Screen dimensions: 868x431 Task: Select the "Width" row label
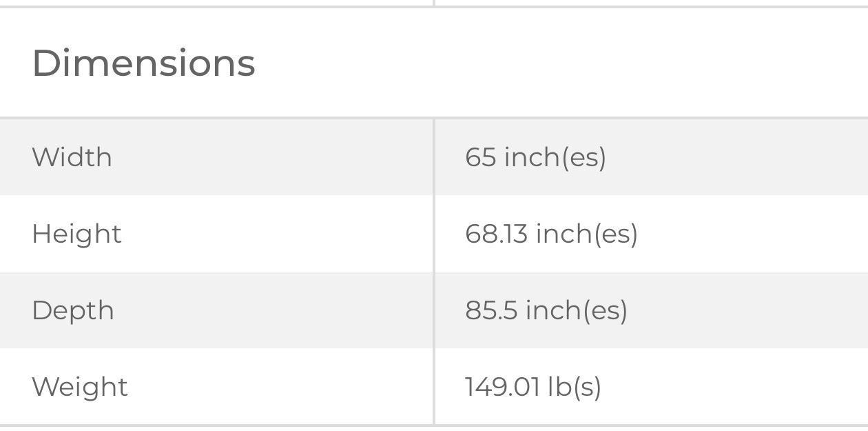[72, 157]
